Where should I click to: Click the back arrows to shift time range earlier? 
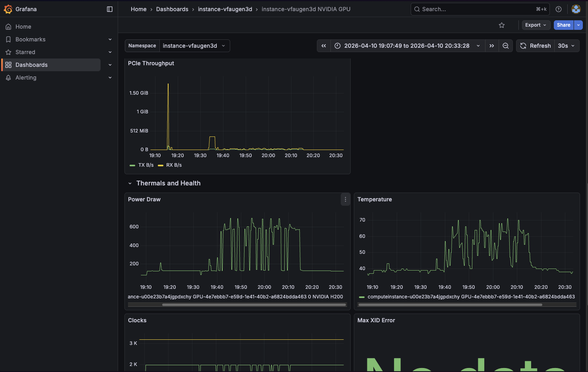[323, 46]
